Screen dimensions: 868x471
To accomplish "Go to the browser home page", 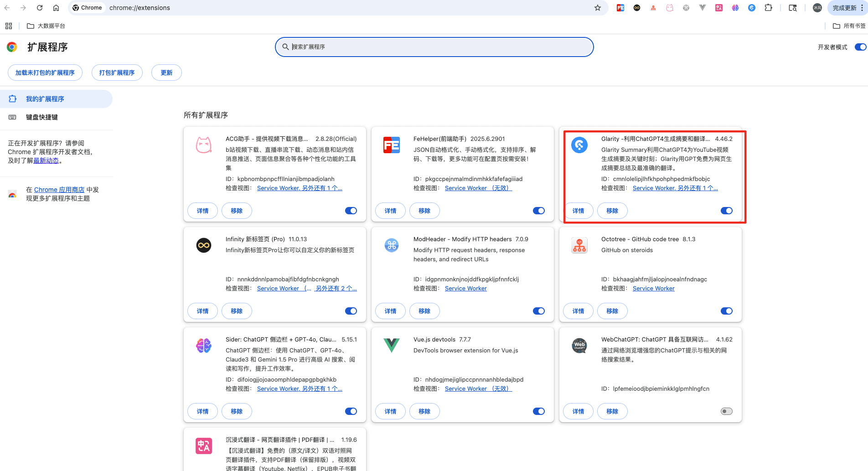I will [56, 8].
